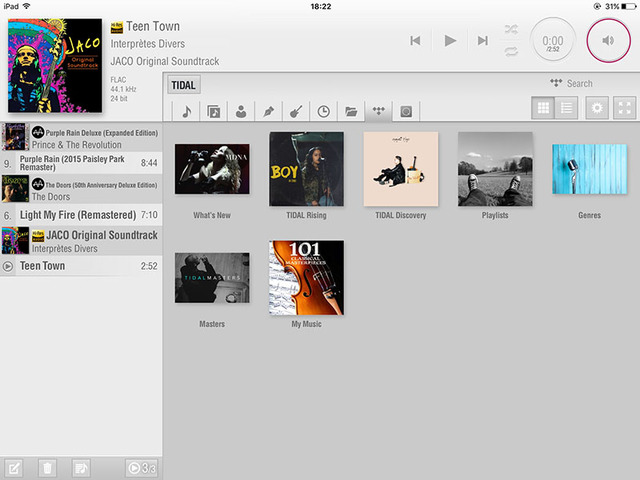Browse by genre using the guitar icon
The width and height of the screenshot is (640, 480).
(x=296, y=111)
